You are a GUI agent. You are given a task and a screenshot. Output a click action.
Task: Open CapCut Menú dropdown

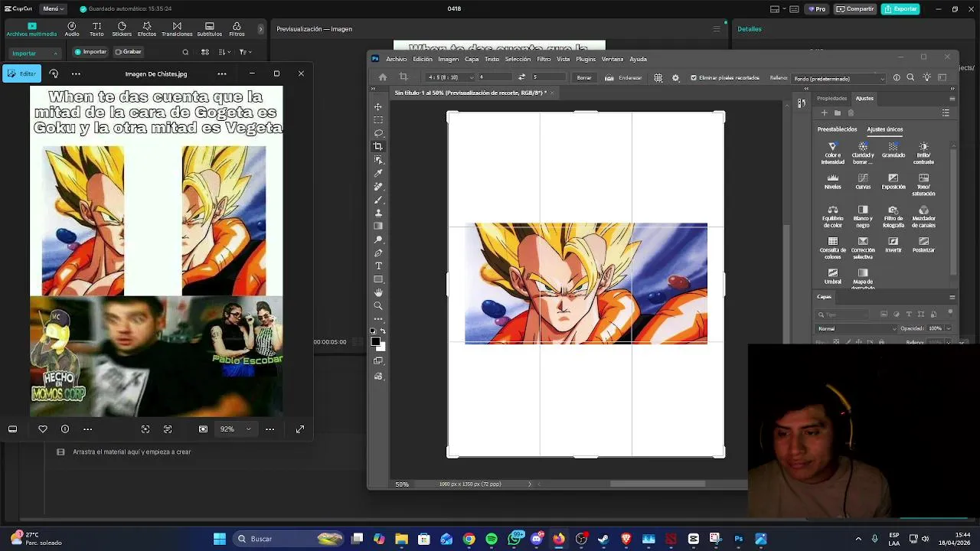[x=53, y=9]
